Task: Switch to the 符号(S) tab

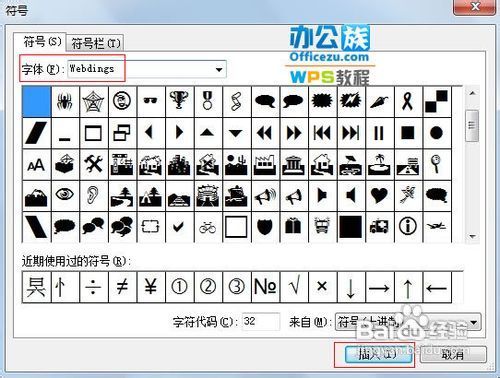Action: pos(42,42)
